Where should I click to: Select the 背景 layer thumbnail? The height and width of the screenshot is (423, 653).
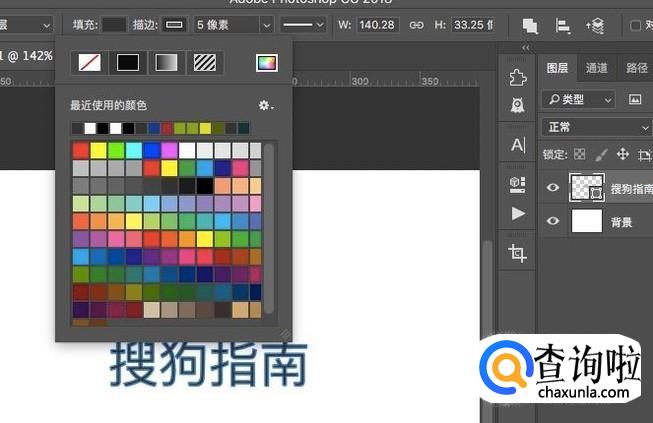[x=587, y=221]
